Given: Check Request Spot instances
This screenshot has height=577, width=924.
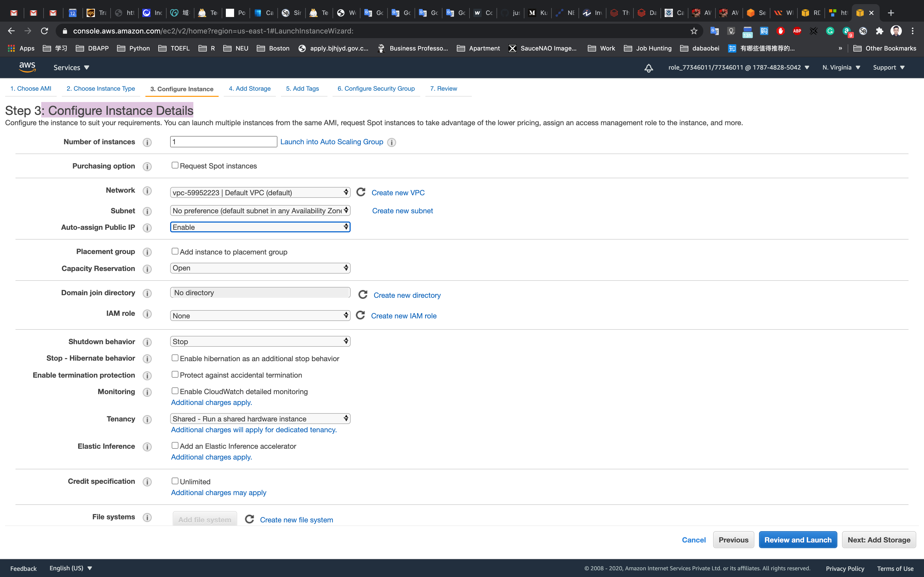Looking at the screenshot, I should (175, 165).
